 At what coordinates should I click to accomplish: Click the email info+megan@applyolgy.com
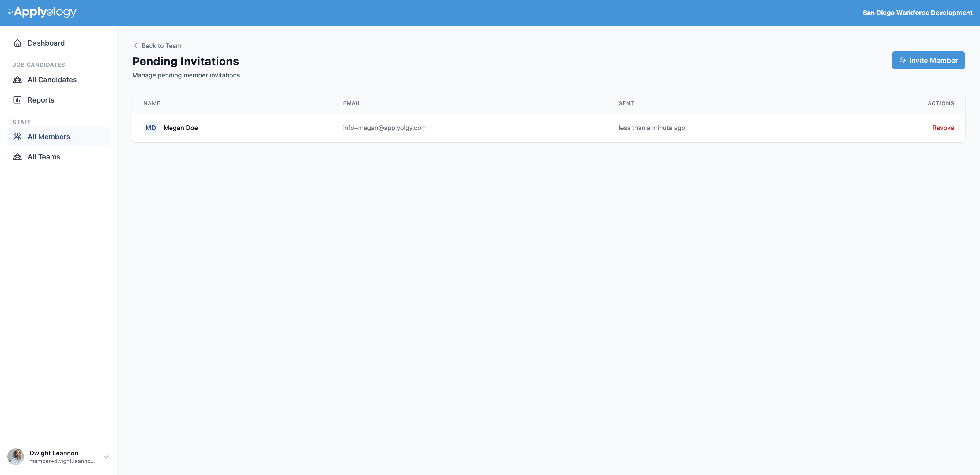[x=385, y=128]
